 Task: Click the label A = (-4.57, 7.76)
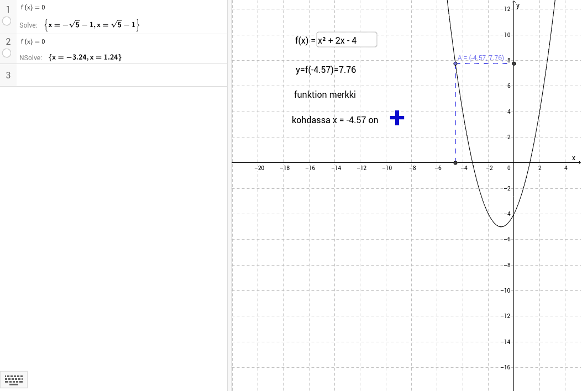point(481,58)
